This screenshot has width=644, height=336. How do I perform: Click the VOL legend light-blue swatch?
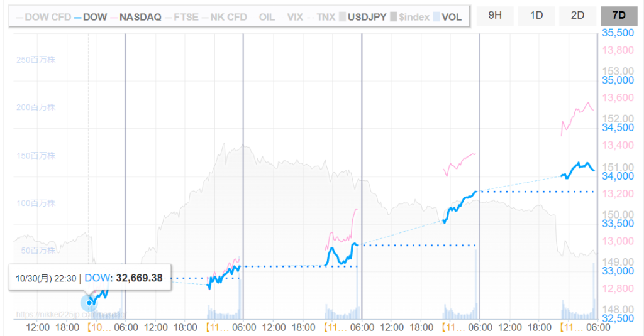click(x=436, y=17)
